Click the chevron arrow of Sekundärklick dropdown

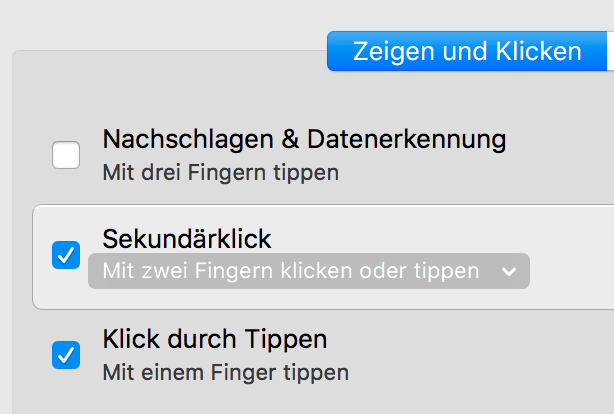coord(509,271)
